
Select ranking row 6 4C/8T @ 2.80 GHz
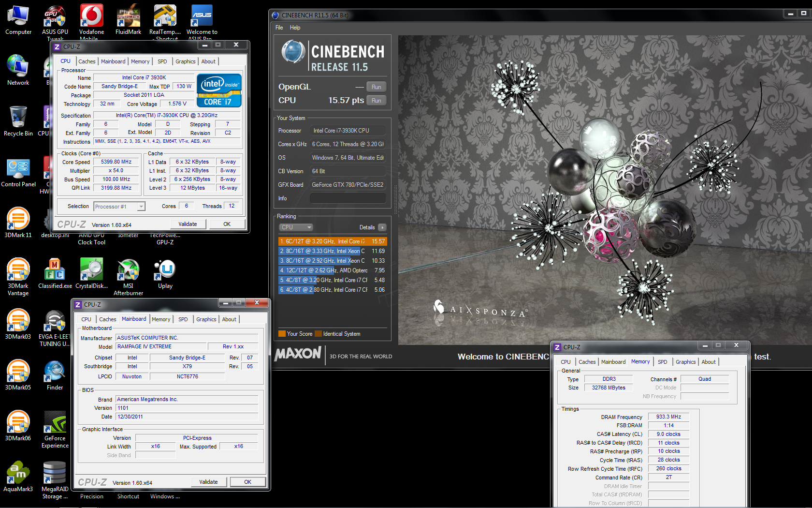(x=333, y=290)
